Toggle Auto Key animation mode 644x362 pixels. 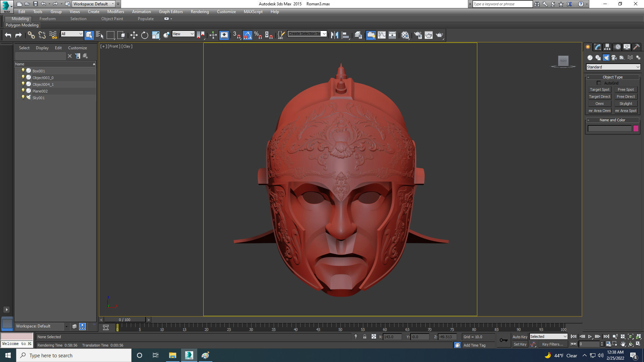(520, 337)
